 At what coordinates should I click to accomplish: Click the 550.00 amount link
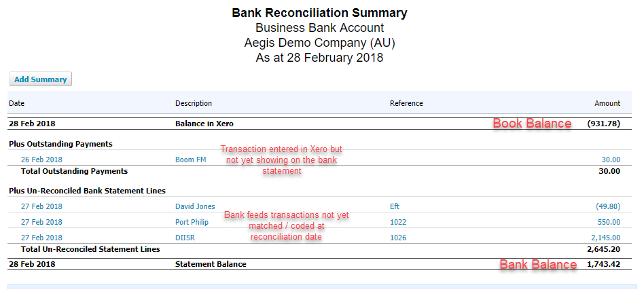[609, 222]
